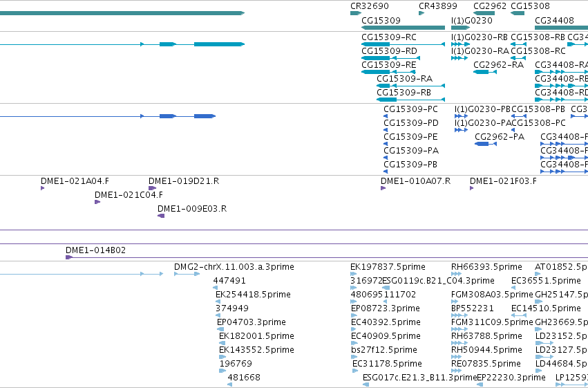Screen dimensions: 588x388
Task: Select transcript CG2962-RA
Action: point(485,72)
